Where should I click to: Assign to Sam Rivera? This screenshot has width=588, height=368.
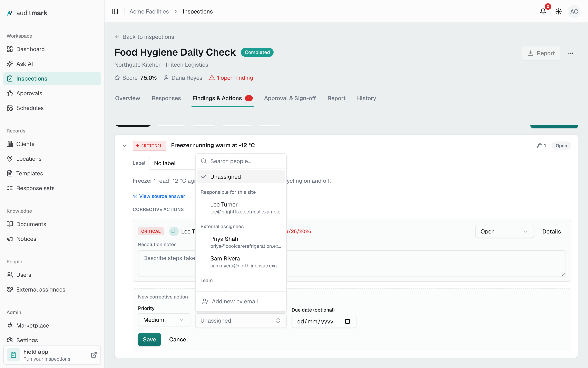click(x=241, y=262)
